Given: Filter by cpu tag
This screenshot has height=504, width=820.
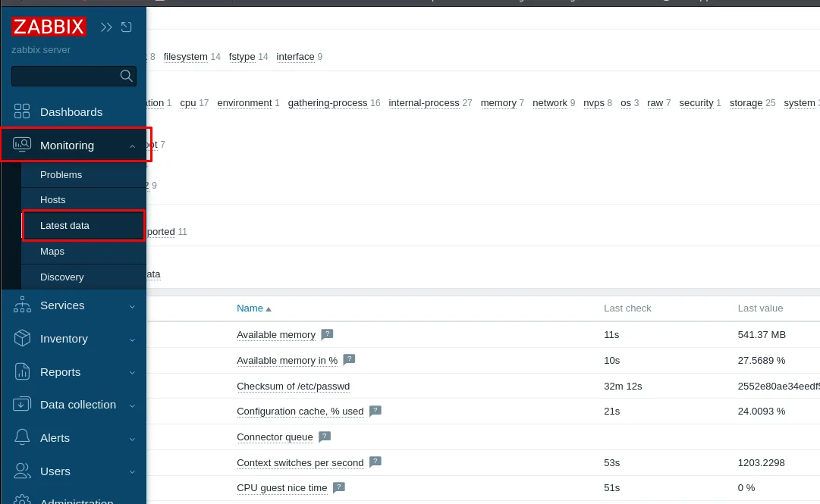Looking at the screenshot, I should point(187,103).
